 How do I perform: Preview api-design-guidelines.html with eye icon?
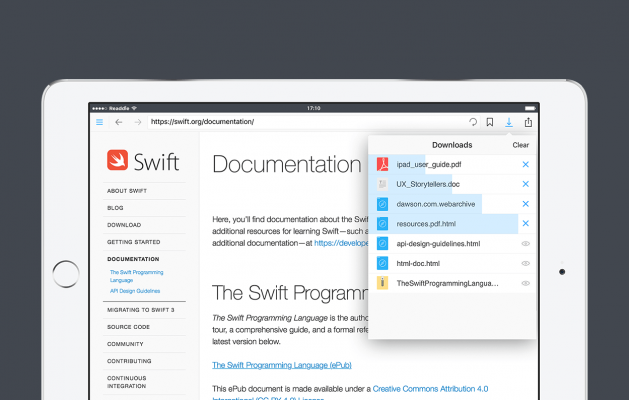(526, 244)
